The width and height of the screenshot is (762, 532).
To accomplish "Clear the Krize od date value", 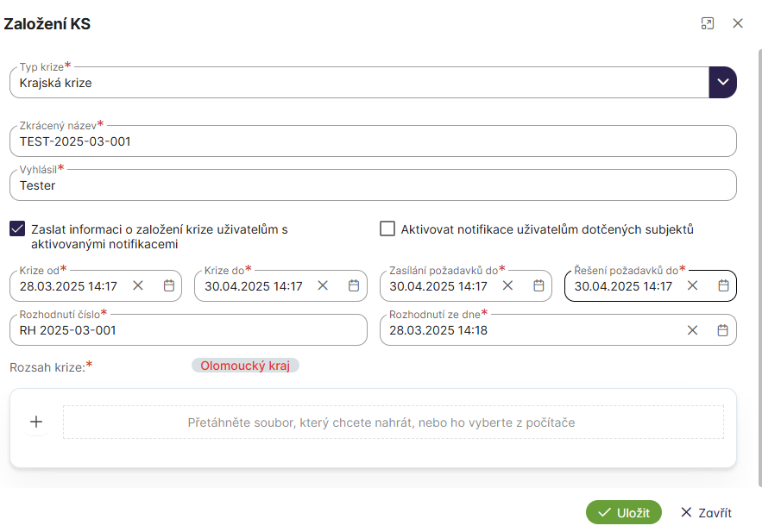I will click(138, 285).
